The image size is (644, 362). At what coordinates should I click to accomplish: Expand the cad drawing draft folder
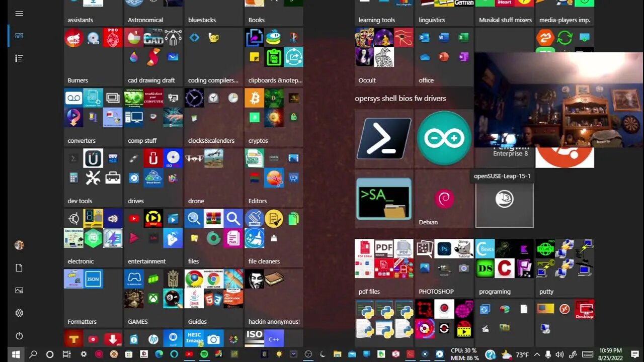click(153, 56)
